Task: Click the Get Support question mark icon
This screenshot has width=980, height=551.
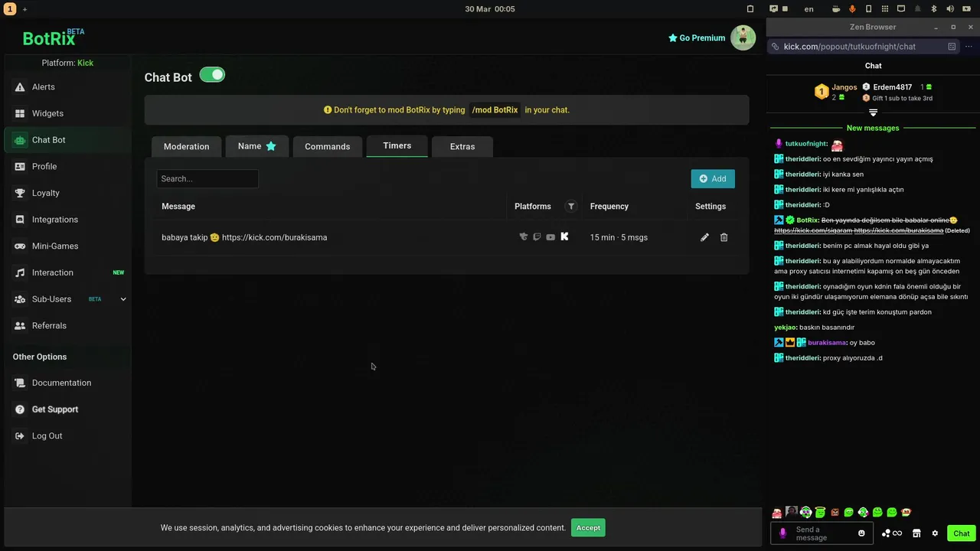Action: (20, 409)
